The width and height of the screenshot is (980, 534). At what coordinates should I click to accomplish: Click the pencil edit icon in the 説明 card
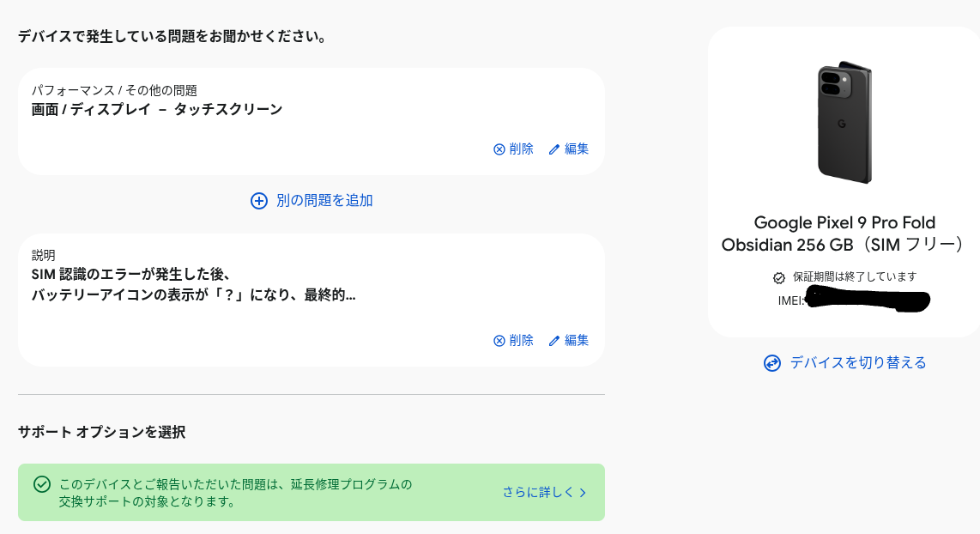coord(554,341)
